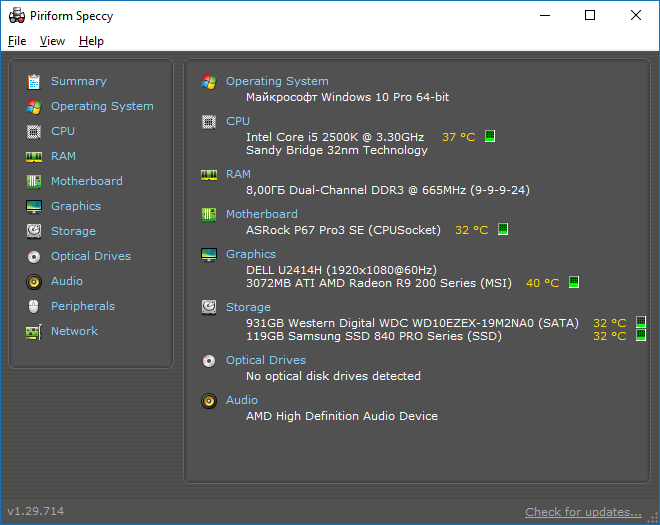Select Optical Drives in the sidebar

coord(91,256)
